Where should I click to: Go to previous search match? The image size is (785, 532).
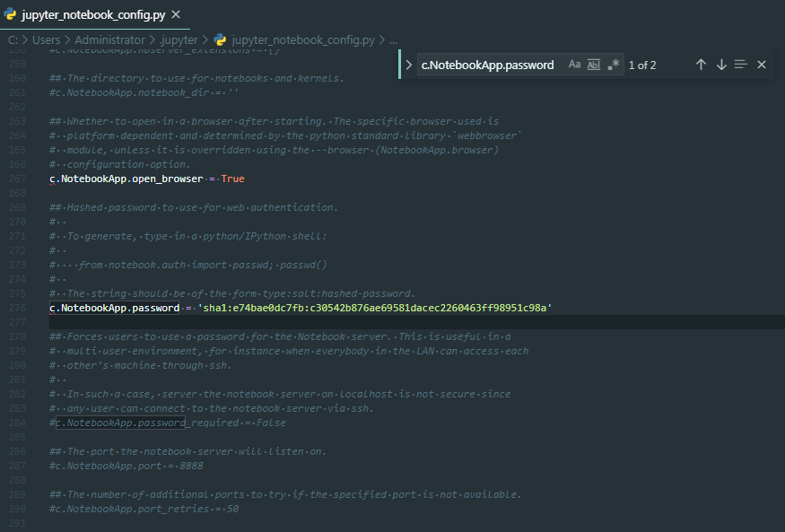pos(701,65)
